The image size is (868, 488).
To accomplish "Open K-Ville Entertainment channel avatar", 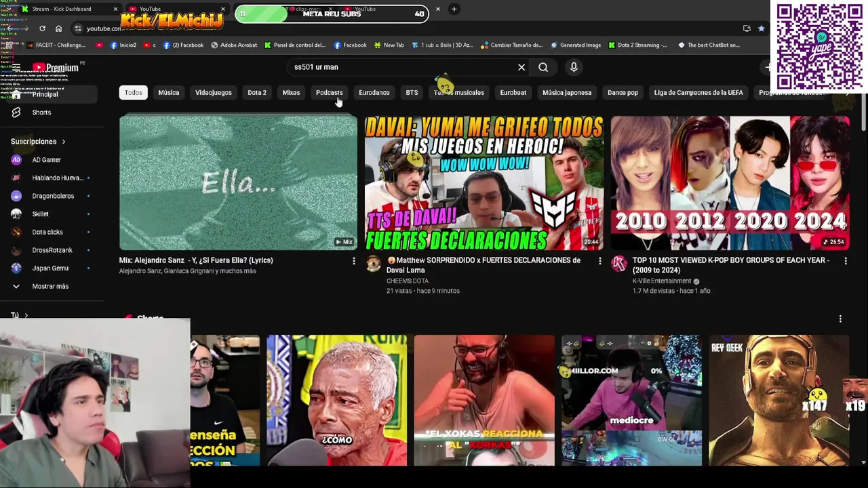I will point(619,264).
